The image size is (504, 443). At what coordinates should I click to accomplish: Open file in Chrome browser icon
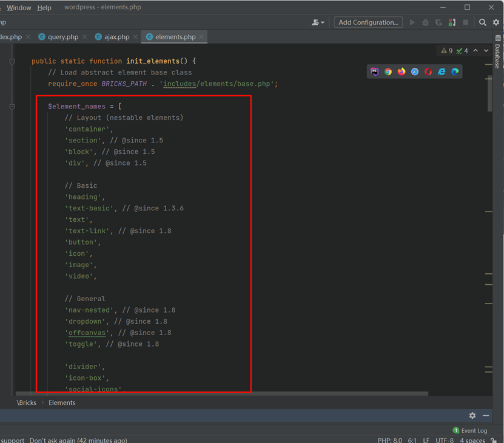388,72
